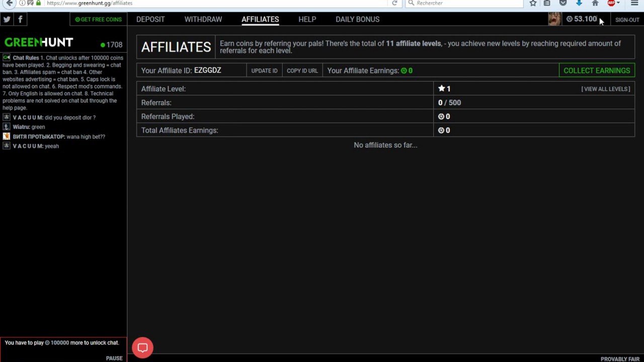This screenshot has height=362, width=644.
Task: Click the site information icon in address bar
Action: tap(22, 3)
